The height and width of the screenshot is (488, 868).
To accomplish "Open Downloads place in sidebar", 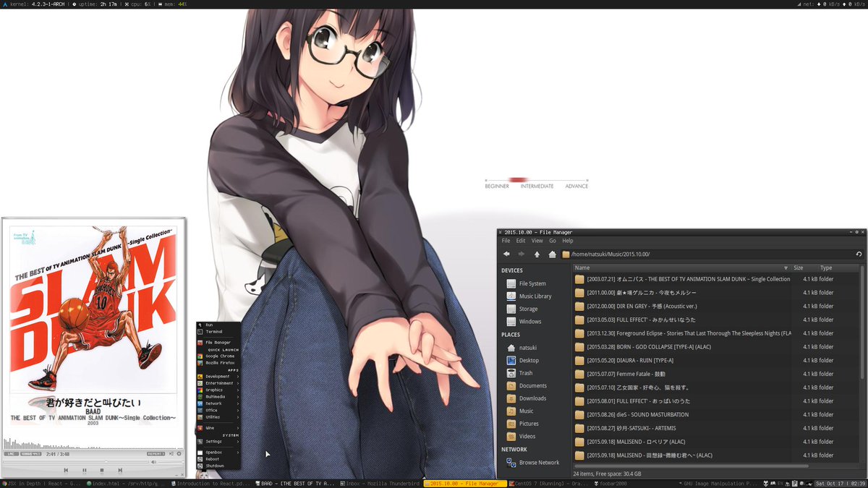I will click(x=532, y=398).
